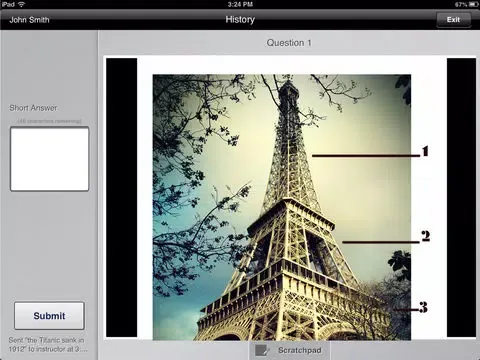Image resolution: width=480 pixels, height=360 pixels.
Task: Tap label number 2 on image
Action: 425,236
